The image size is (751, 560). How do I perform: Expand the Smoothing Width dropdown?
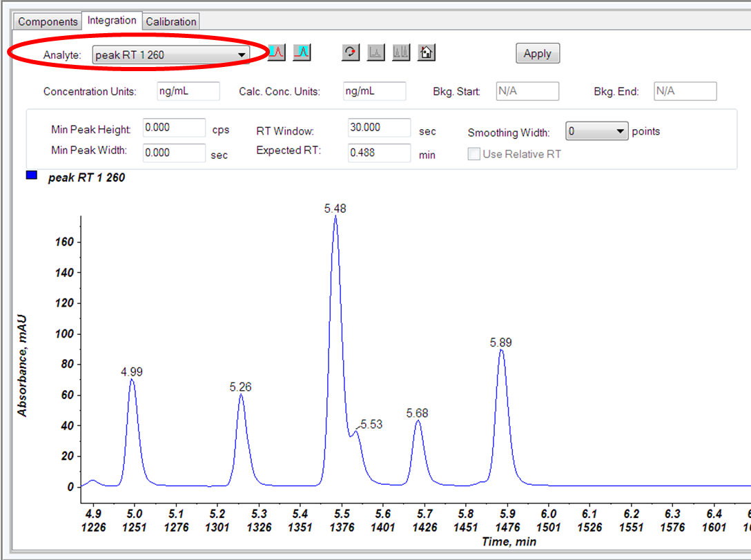[x=621, y=131]
